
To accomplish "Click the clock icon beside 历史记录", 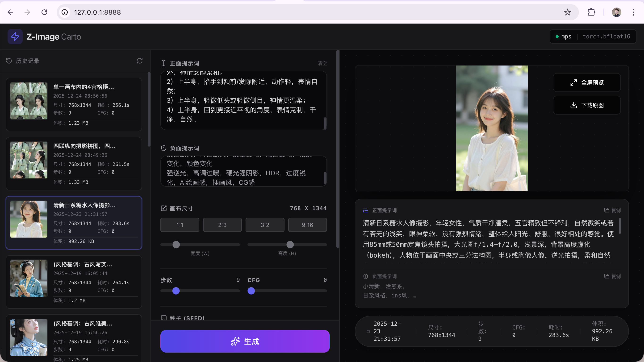I will [8, 61].
